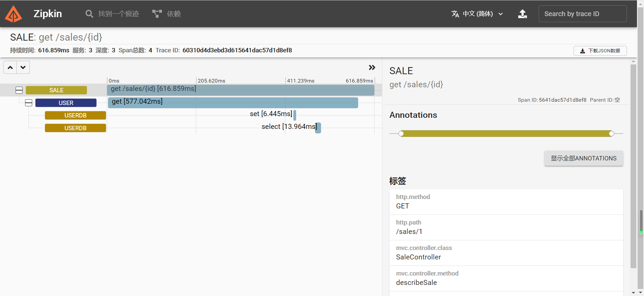Click the get /sales/{id} span bar
This screenshot has width=644, height=296.
[x=240, y=90]
